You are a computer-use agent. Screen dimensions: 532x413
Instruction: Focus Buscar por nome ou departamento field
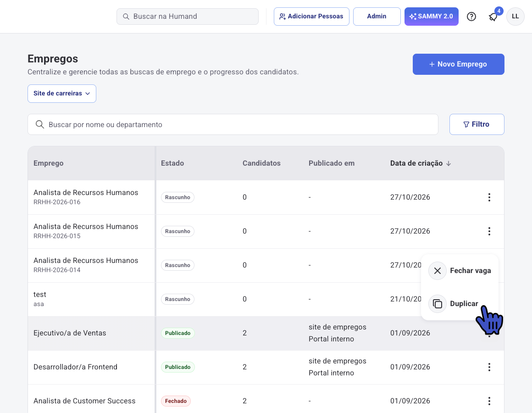pos(233,124)
